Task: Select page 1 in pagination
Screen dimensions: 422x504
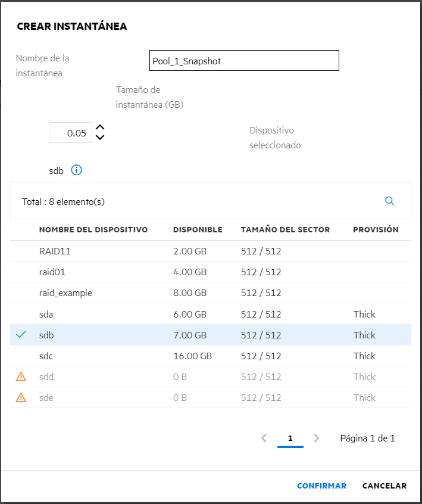Action: [290, 438]
